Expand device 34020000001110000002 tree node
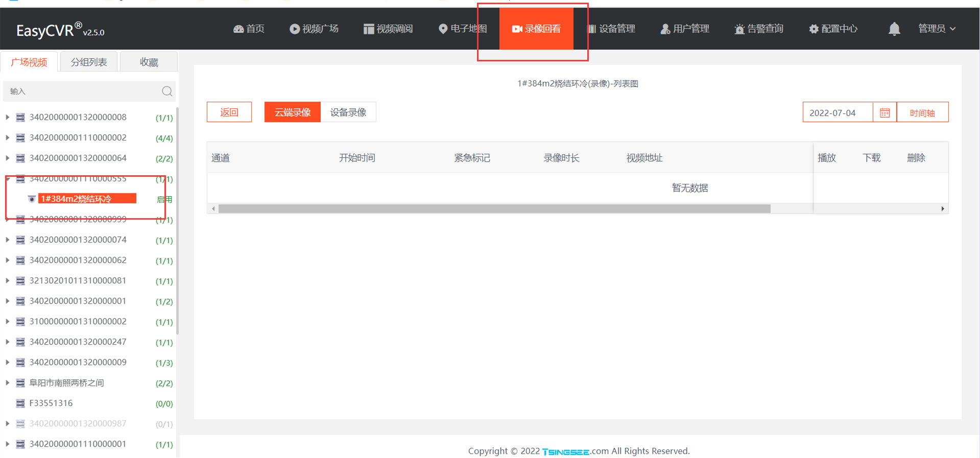The height and width of the screenshot is (458, 980). coord(8,138)
